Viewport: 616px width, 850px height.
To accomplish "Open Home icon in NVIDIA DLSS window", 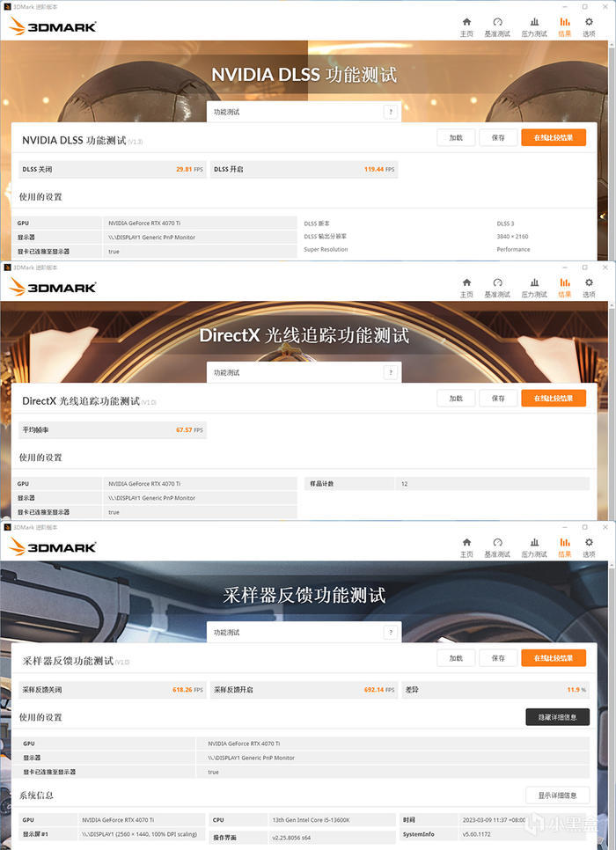I will [x=466, y=26].
